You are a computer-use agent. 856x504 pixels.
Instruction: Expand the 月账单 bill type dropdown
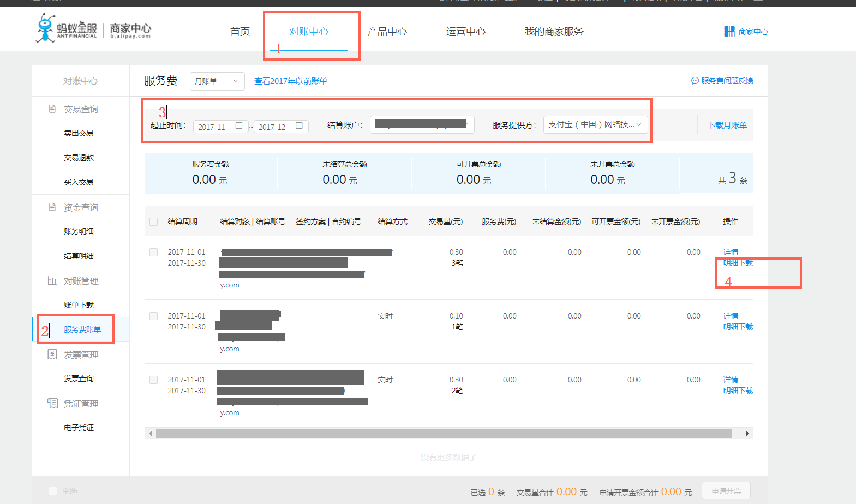pos(217,81)
